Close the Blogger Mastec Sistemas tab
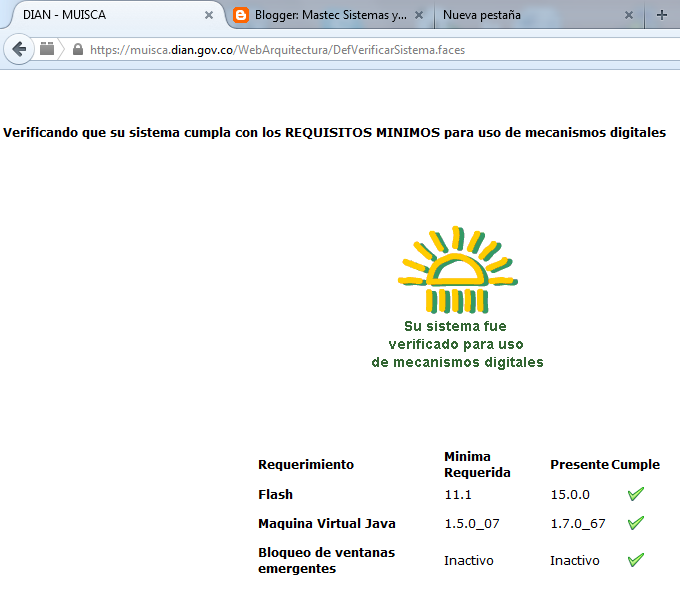 pos(419,15)
